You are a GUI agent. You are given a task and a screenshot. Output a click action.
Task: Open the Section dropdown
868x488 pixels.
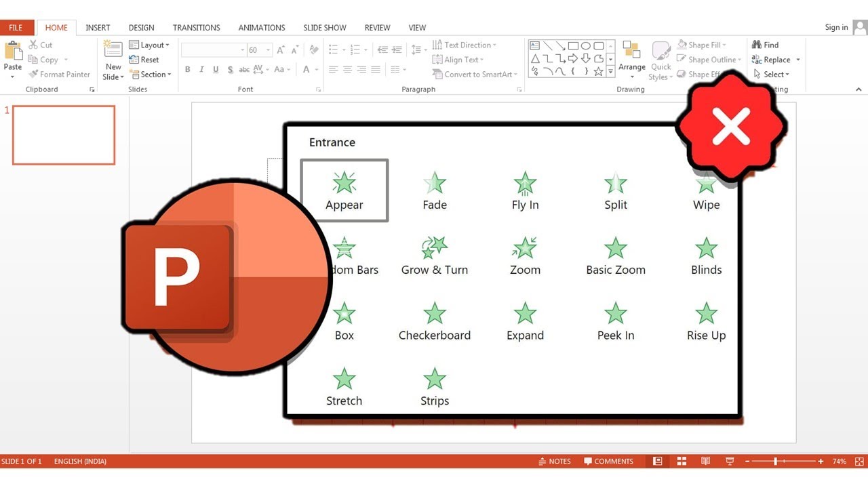(x=151, y=75)
